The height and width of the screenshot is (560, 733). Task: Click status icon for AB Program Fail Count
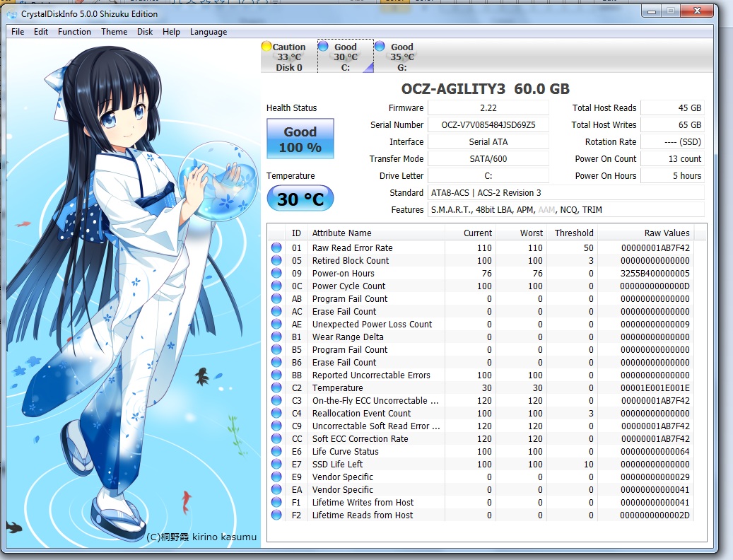pos(276,298)
